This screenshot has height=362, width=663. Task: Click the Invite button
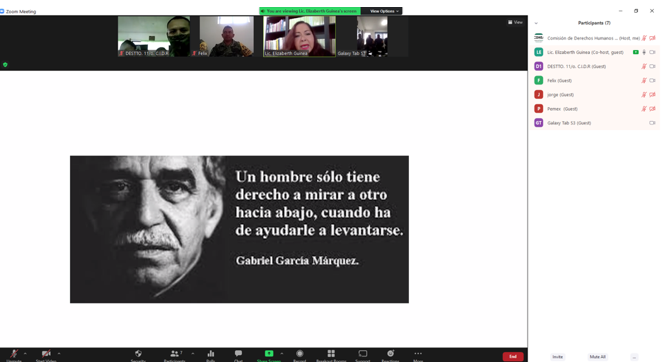558,357
